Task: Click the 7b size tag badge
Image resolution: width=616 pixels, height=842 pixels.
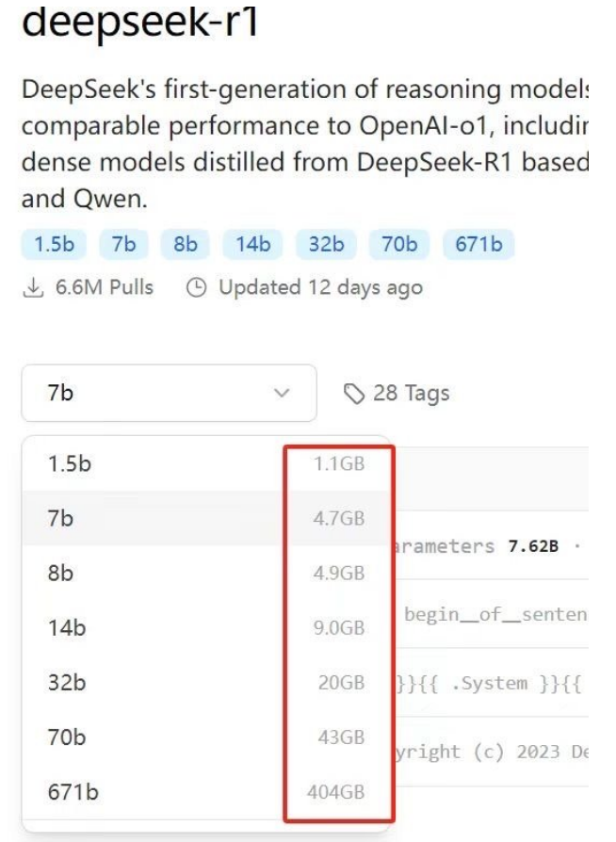Action: [122, 245]
